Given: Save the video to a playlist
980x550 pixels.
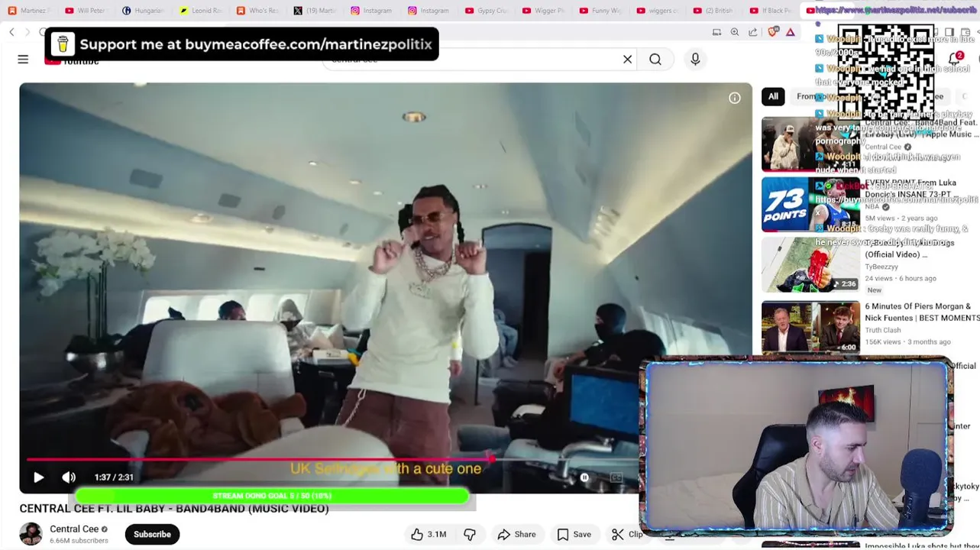Looking at the screenshot, I should click(574, 535).
